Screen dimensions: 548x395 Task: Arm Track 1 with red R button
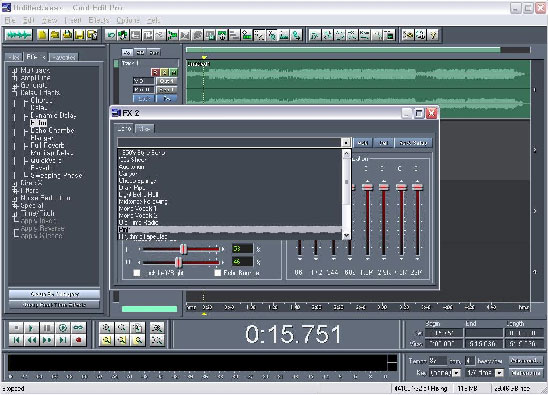click(155, 72)
